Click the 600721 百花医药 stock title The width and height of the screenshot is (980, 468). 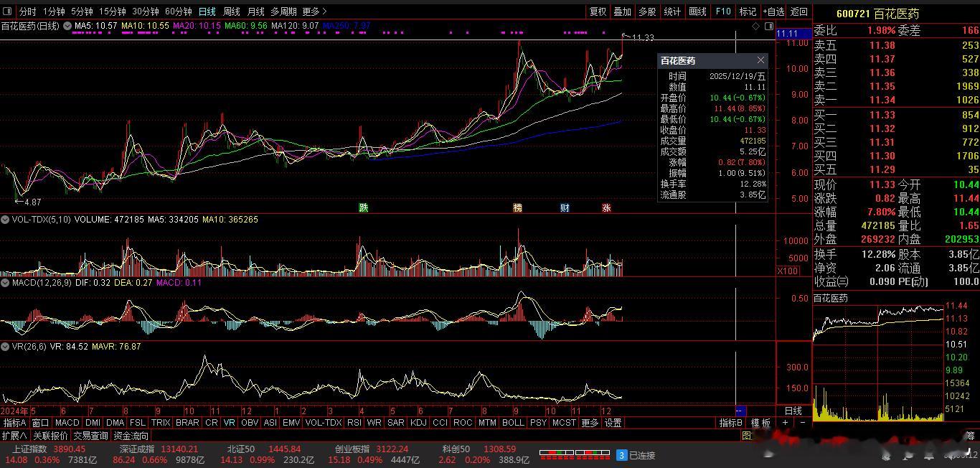(877, 14)
